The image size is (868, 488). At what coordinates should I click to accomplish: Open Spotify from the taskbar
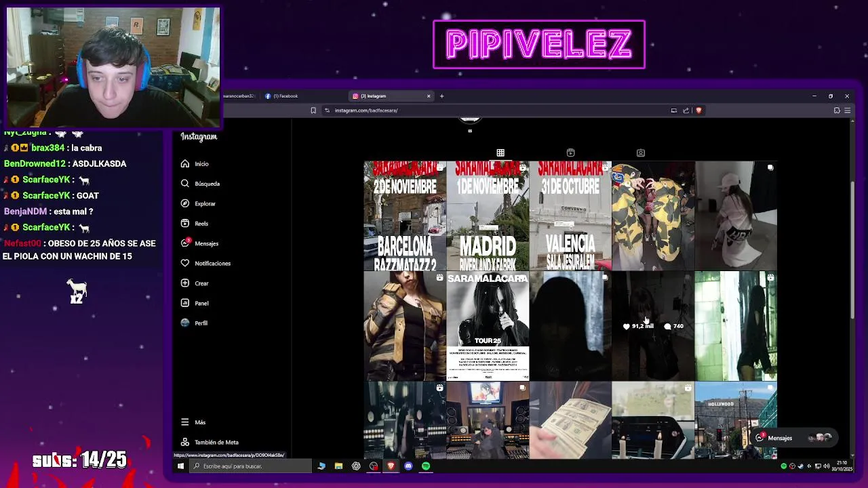[x=426, y=466]
